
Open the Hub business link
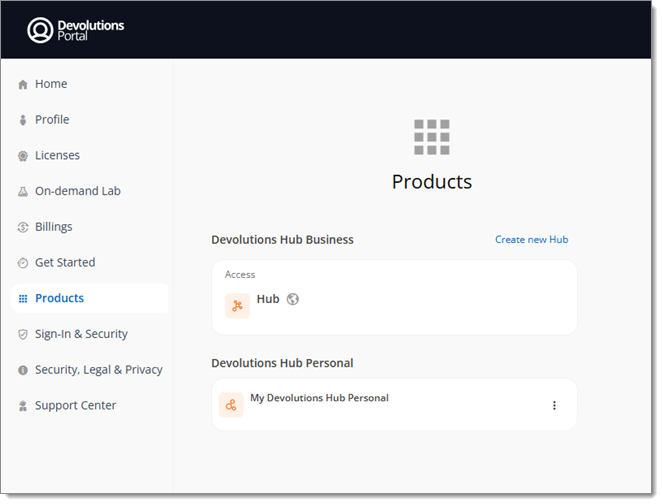268,299
